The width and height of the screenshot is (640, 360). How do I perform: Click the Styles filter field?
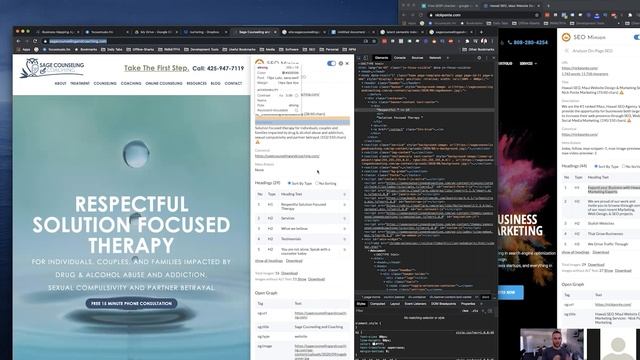[x=406, y=311]
